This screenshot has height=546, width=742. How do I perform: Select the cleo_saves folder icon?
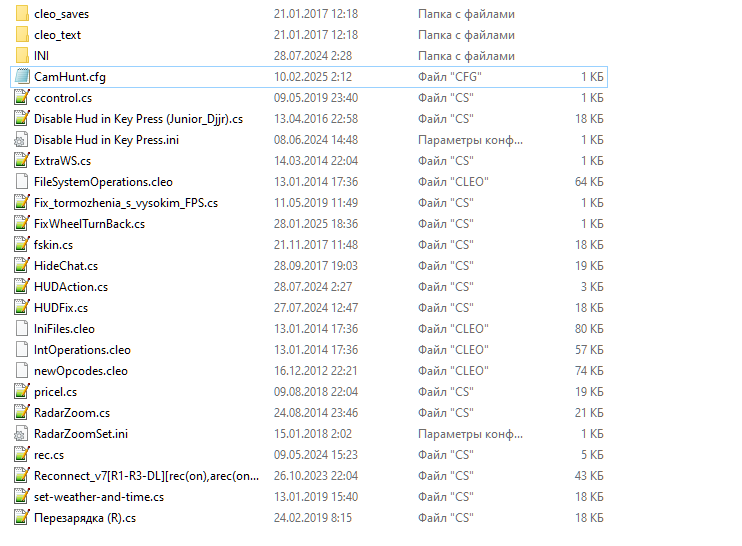22,14
